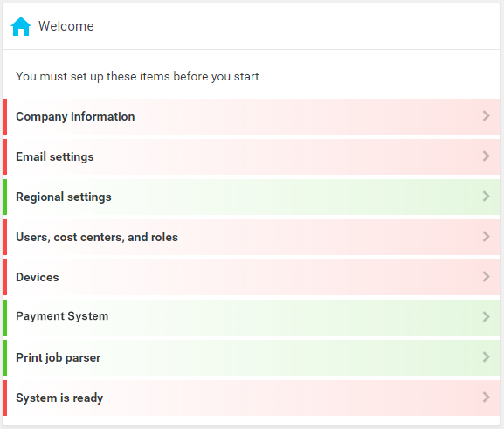
Task: Expand Email settings chevron arrow
Action: (x=487, y=156)
